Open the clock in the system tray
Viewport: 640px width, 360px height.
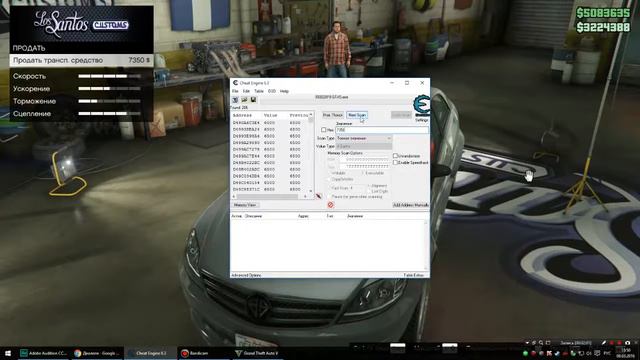[625, 353]
